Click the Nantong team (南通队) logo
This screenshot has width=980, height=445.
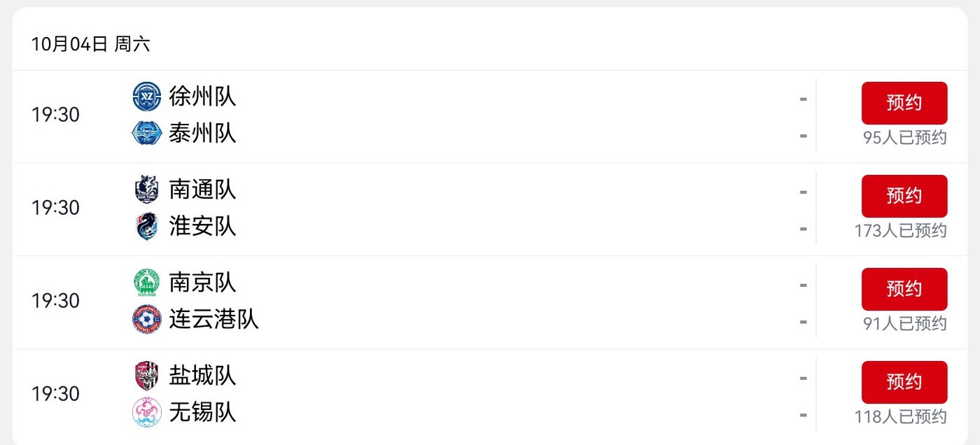tap(147, 190)
